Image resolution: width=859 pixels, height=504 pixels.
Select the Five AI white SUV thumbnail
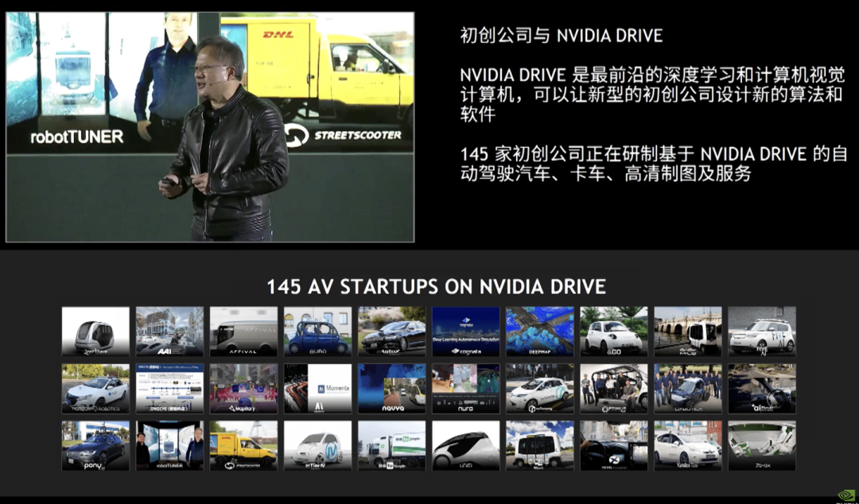tap(762, 331)
